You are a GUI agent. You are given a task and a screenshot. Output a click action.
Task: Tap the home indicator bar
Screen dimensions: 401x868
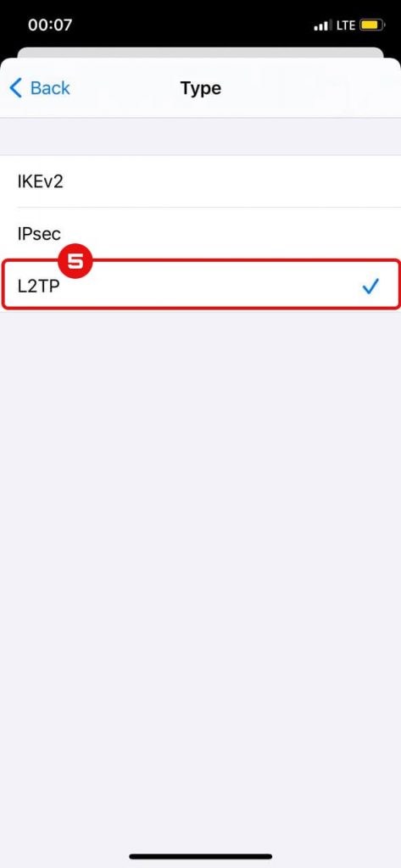[x=200, y=856]
